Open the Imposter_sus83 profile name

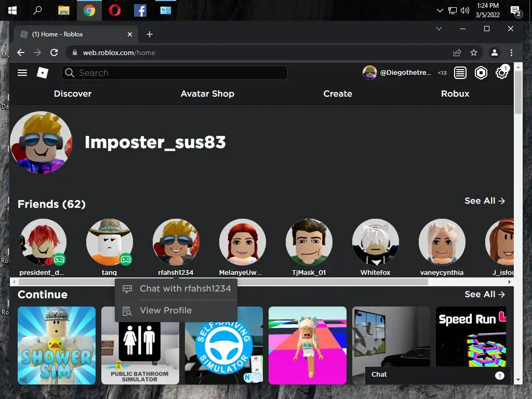155,142
